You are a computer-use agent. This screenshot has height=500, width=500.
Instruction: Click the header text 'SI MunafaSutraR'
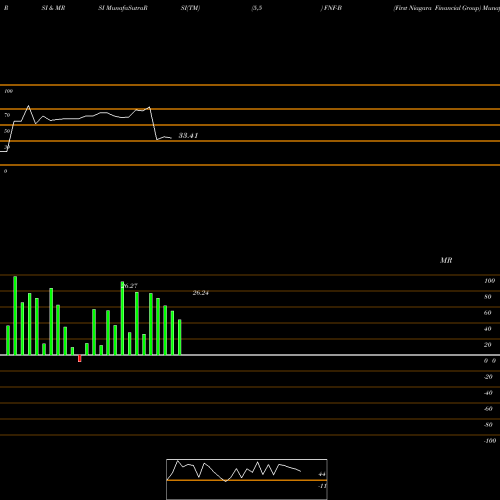click(x=123, y=8)
